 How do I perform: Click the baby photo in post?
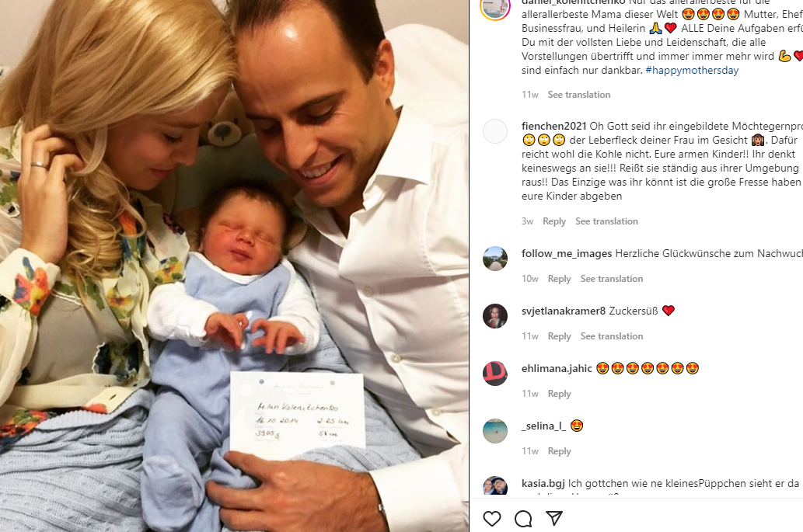(234, 266)
